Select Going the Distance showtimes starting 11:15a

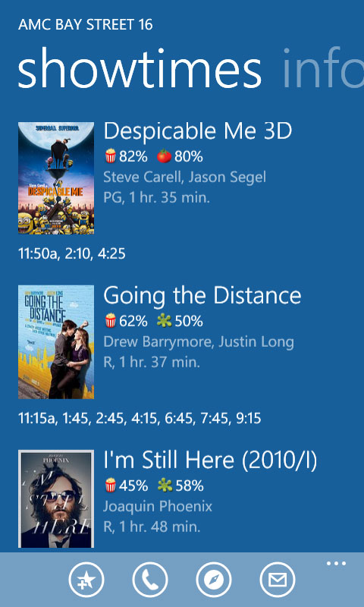(x=140, y=418)
